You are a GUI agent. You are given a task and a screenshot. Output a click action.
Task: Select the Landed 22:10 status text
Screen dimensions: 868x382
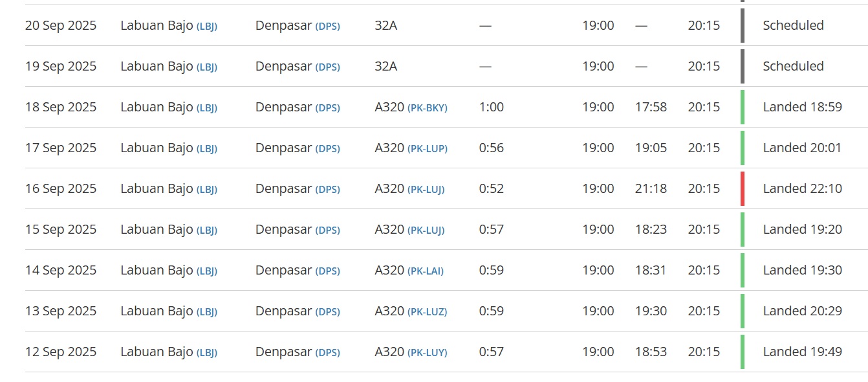(802, 188)
